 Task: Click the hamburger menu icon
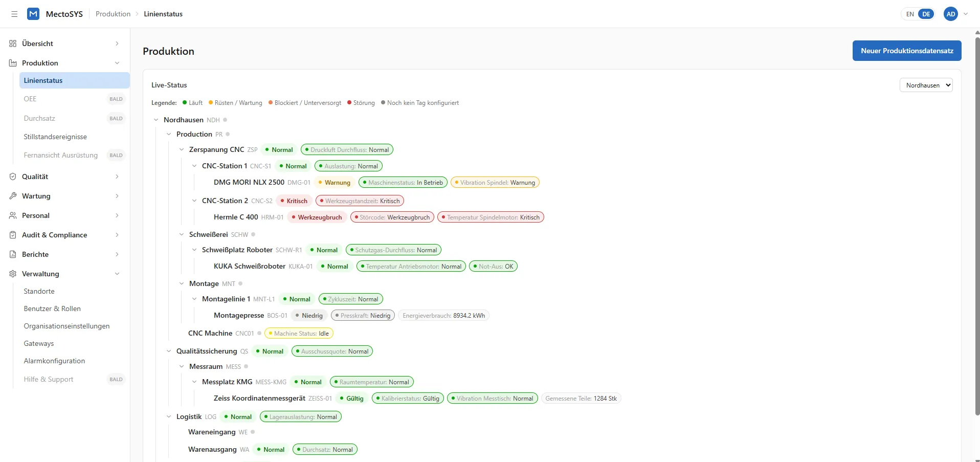[14, 14]
